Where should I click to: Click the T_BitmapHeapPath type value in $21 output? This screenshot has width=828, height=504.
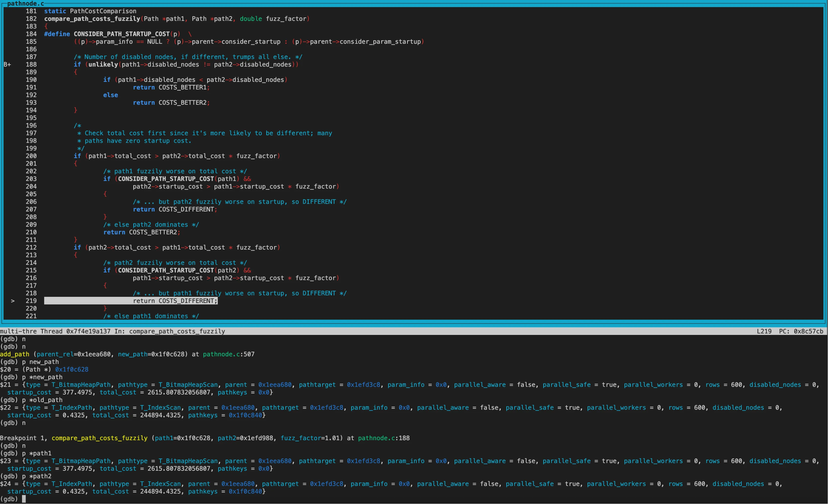point(81,385)
